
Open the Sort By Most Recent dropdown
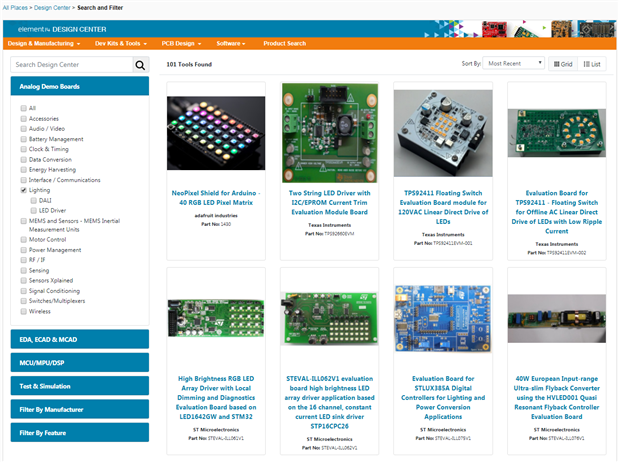click(514, 63)
